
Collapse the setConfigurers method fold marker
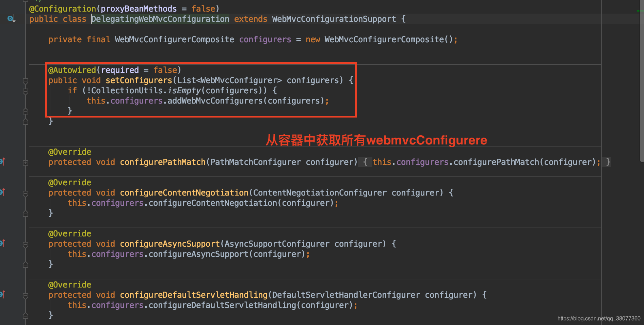26,81
